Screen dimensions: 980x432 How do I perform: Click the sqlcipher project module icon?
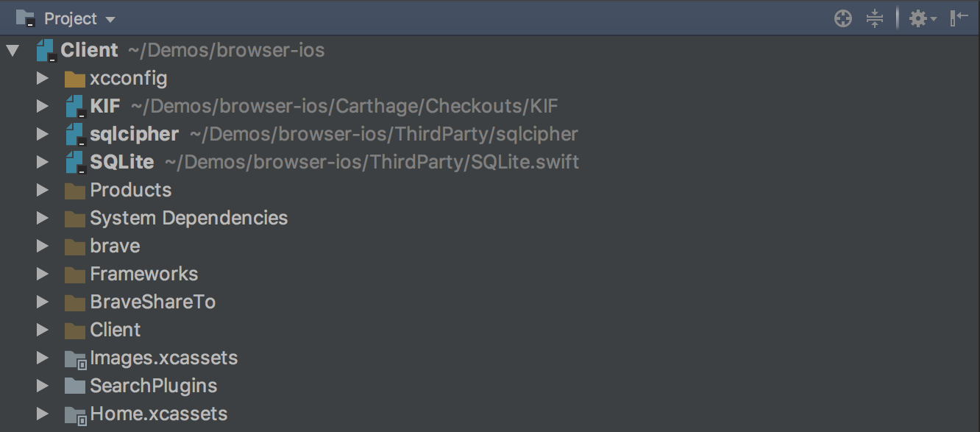coord(76,135)
